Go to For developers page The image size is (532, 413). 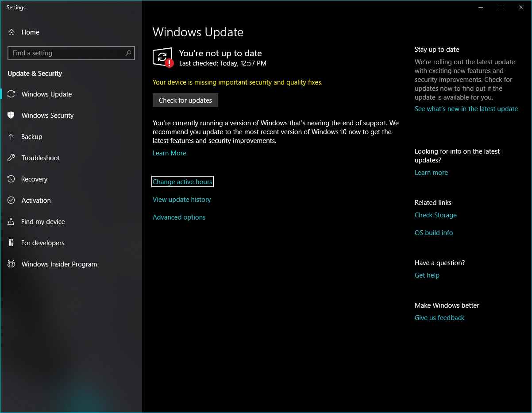tap(71, 243)
